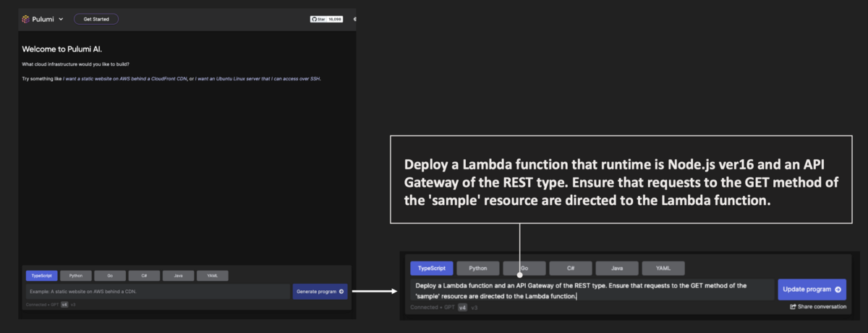Select YAML tab in left Pulumi AI window
The width and height of the screenshot is (868, 333).
click(213, 276)
